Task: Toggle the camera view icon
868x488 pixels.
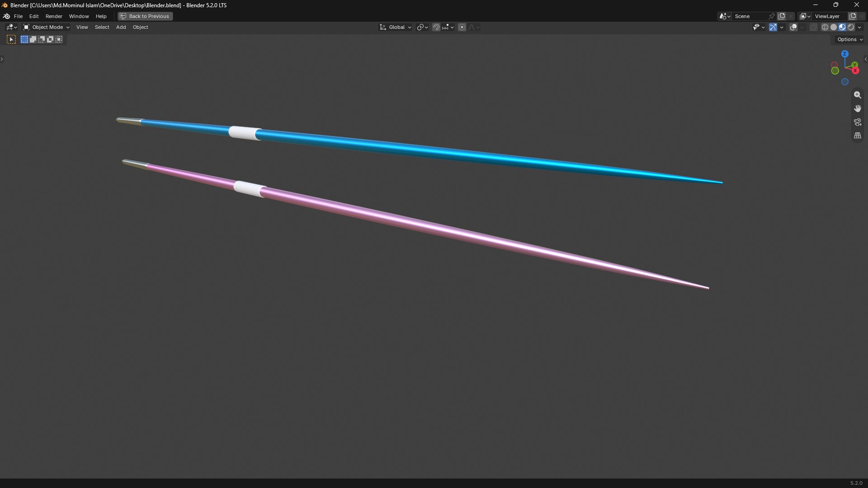Action: [857, 122]
